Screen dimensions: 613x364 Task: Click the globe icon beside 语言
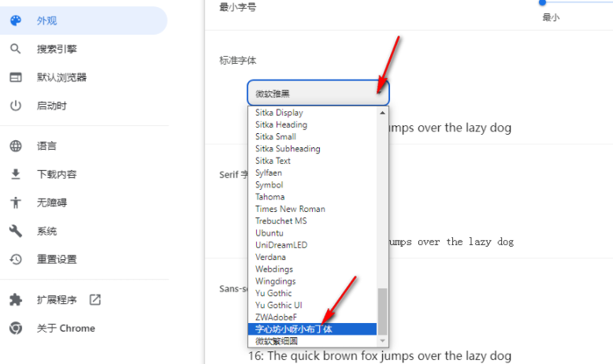pyautogui.click(x=16, y=146)
